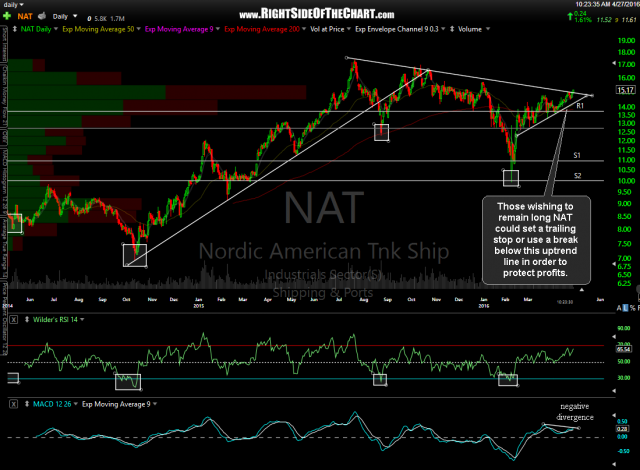Click the NAT Daily plot label
Viewport: 640px width, 470px height.
tap(36, 29)
